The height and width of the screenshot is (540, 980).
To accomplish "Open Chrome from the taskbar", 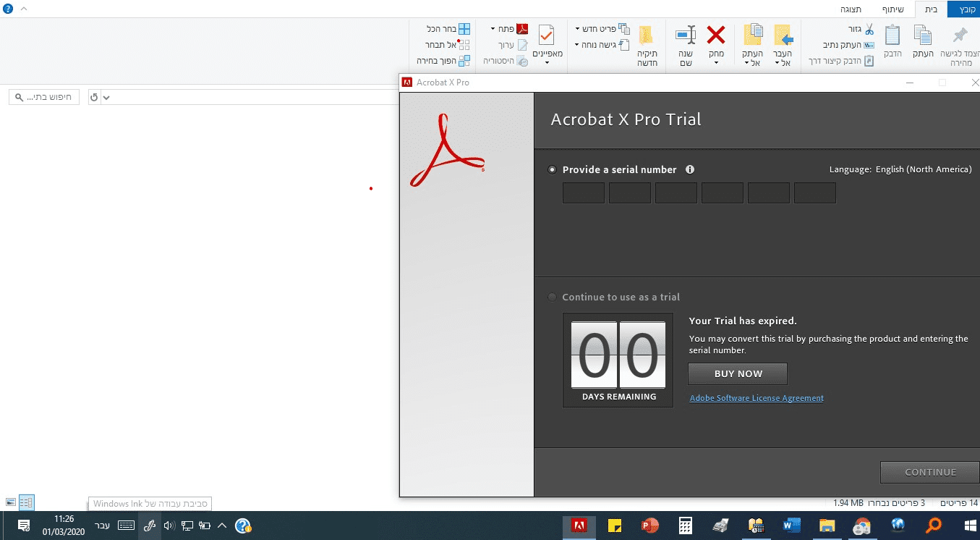I will [862, 526].
